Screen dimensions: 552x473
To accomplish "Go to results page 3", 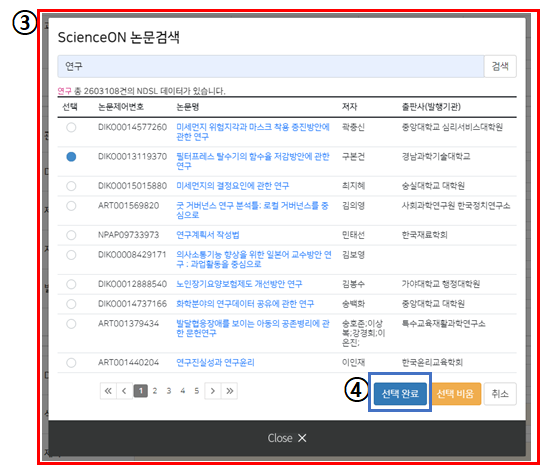I will pos(169,391).
